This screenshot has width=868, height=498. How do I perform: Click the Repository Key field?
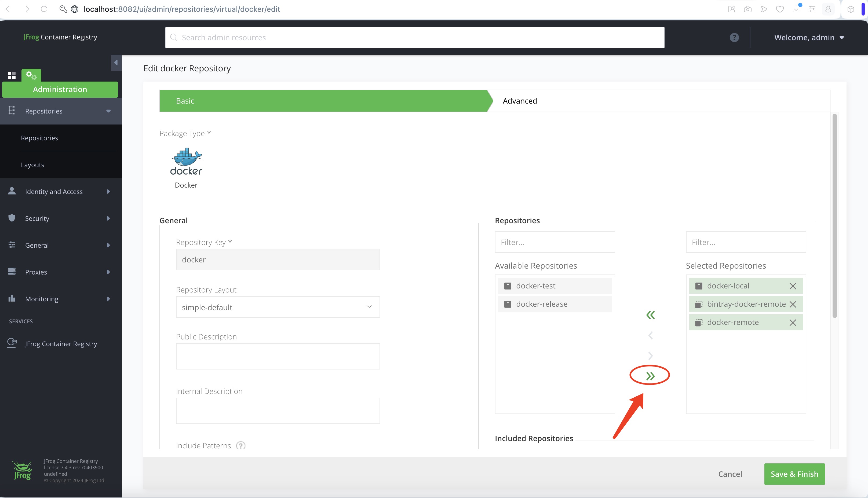(278, 260)
